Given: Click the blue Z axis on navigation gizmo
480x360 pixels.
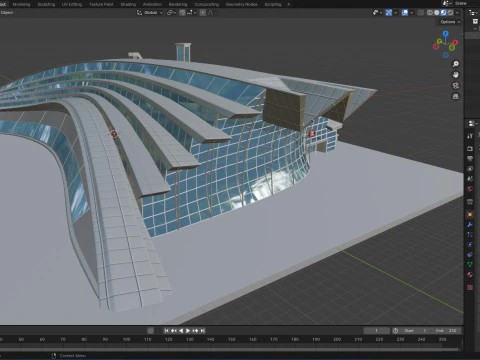Looking at the screenshot, I should 446,34.
